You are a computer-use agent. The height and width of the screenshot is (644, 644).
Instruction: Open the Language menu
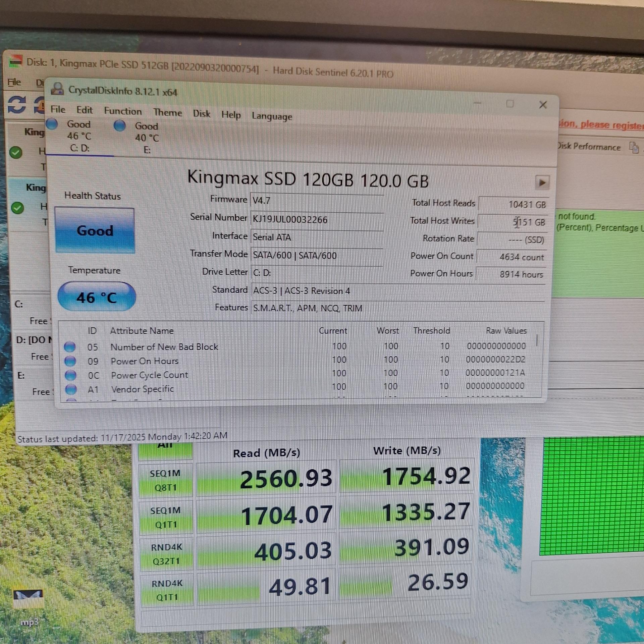(x=272, y=116)
